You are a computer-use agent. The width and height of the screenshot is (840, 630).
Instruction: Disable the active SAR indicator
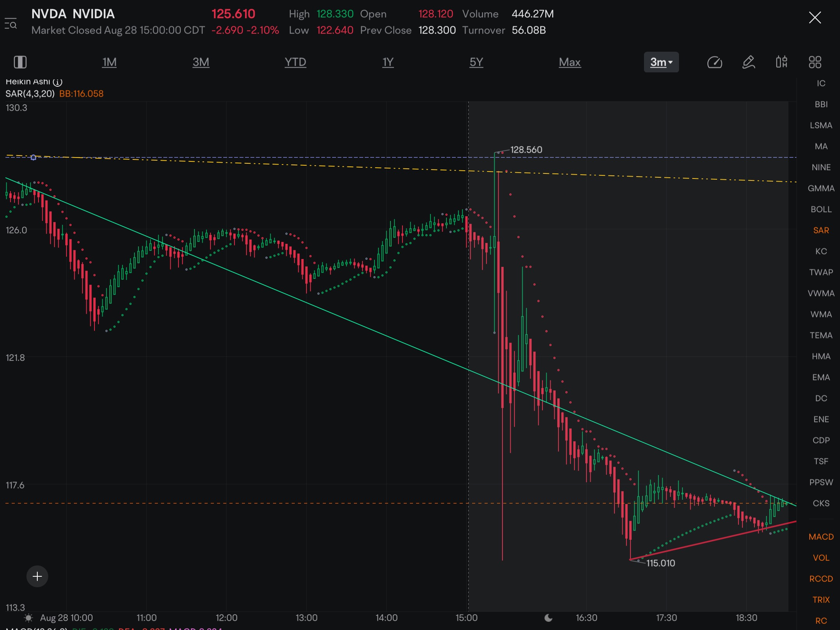pyautogui.click(x=821, y=230)
